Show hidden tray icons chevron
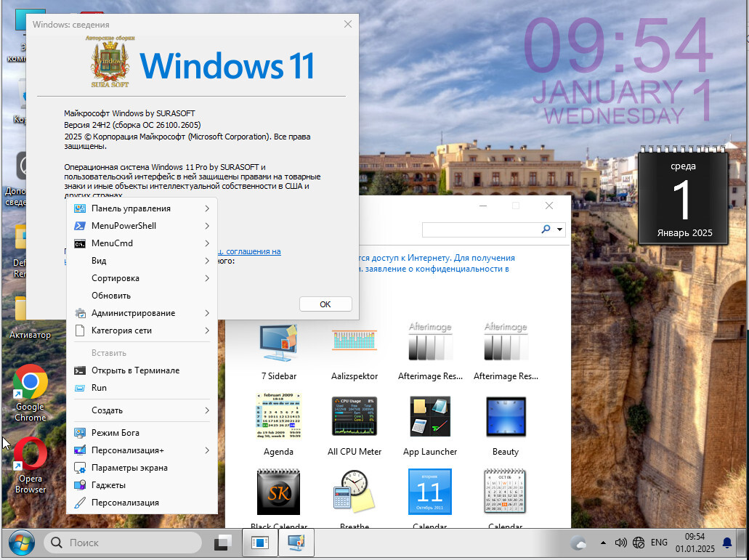 [x=603, y=543]
